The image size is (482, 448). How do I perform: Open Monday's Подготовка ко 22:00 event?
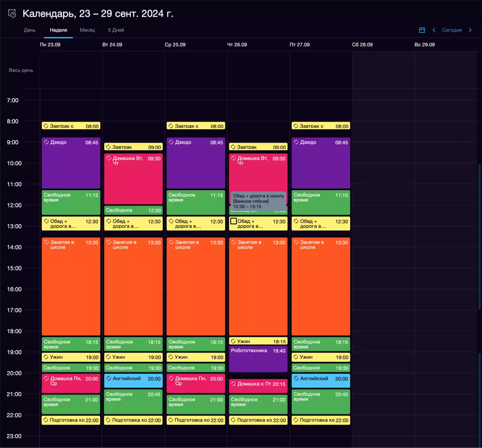coord(71,420)
